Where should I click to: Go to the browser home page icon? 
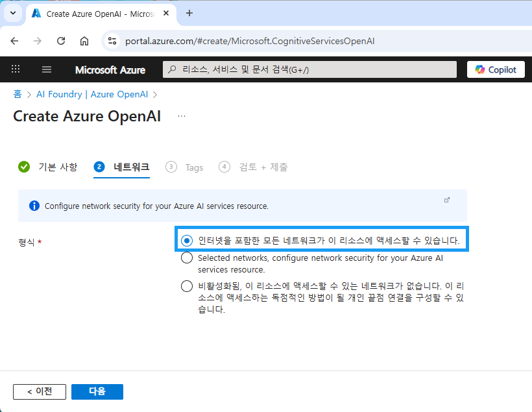(84, 41)
